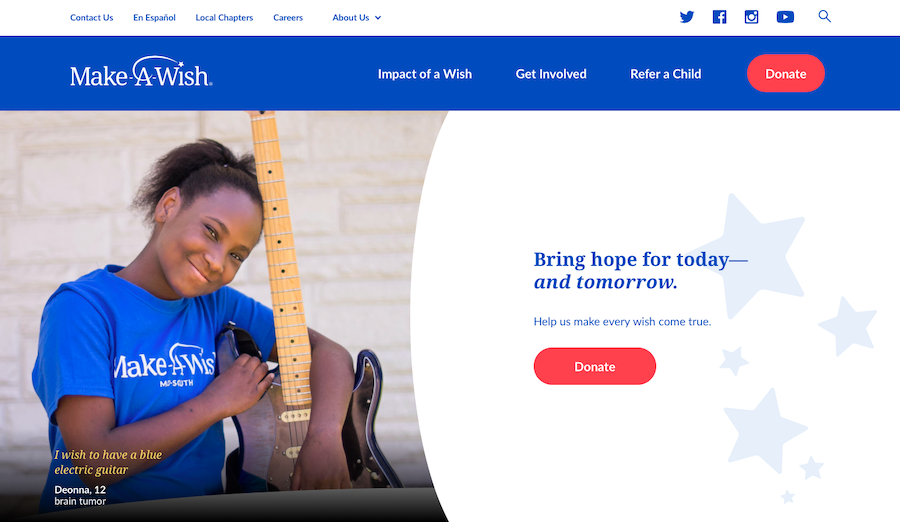
Task: Open the Facebook social icon
Action: pos(719,17)
